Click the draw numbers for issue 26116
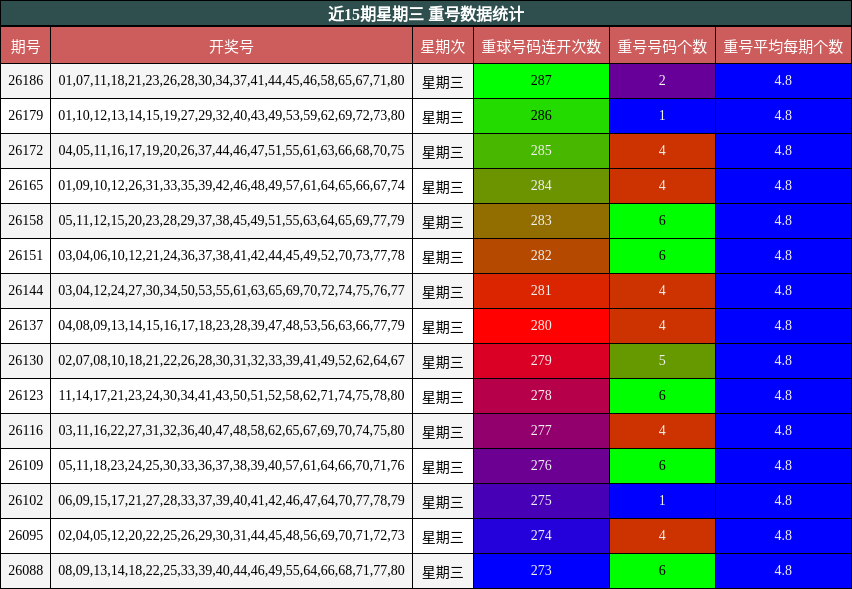Screen dimensions: 852x589 (x=231, y=430)
